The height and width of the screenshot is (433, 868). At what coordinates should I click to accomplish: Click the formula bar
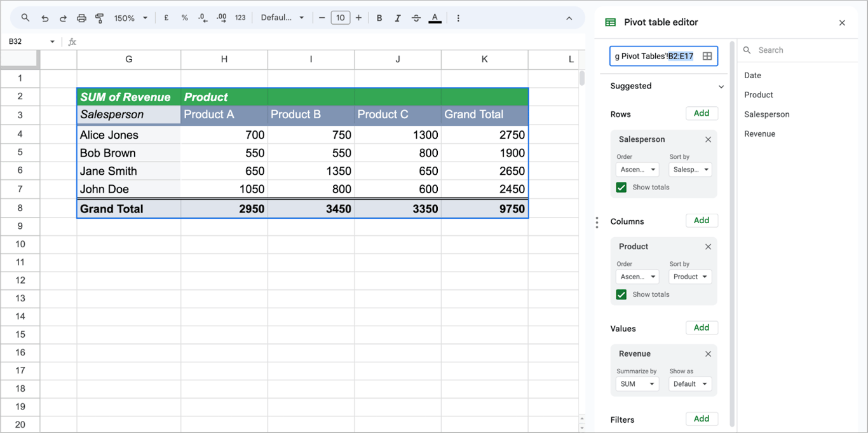[330, 42]
